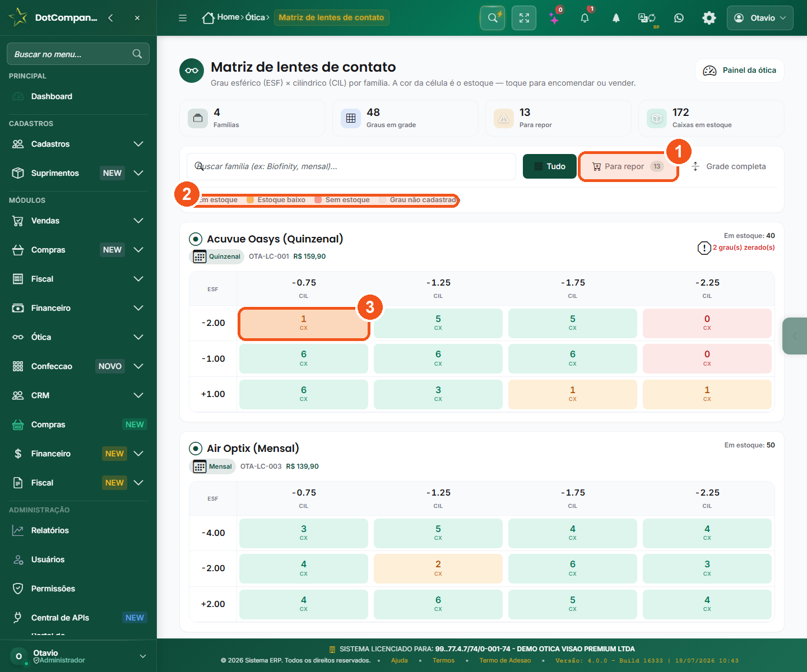Screen dimensions: 807x672
Task: Focus the Buscar no menu search field
Action: click(x=78, y=54)
